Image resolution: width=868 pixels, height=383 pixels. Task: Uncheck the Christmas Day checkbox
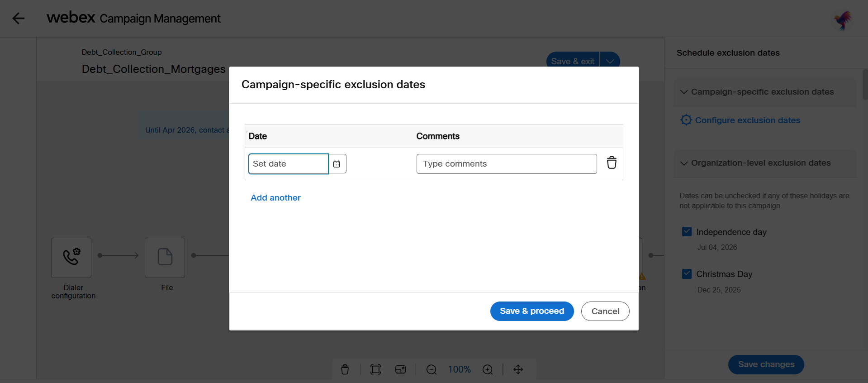[687, 274]
